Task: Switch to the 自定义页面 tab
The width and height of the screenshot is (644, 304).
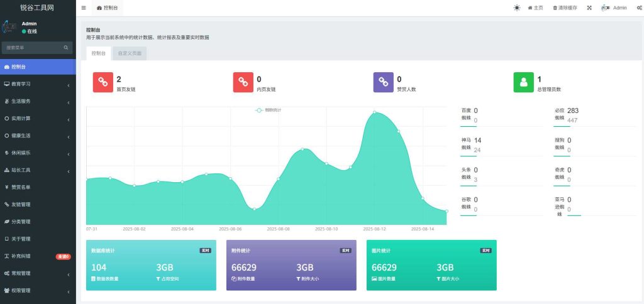Action: click(130, 53)
